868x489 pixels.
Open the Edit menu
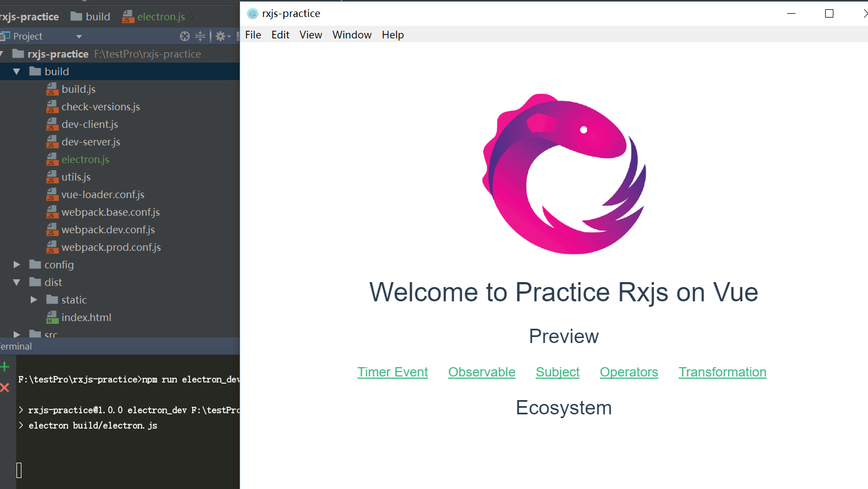[280, 35]
